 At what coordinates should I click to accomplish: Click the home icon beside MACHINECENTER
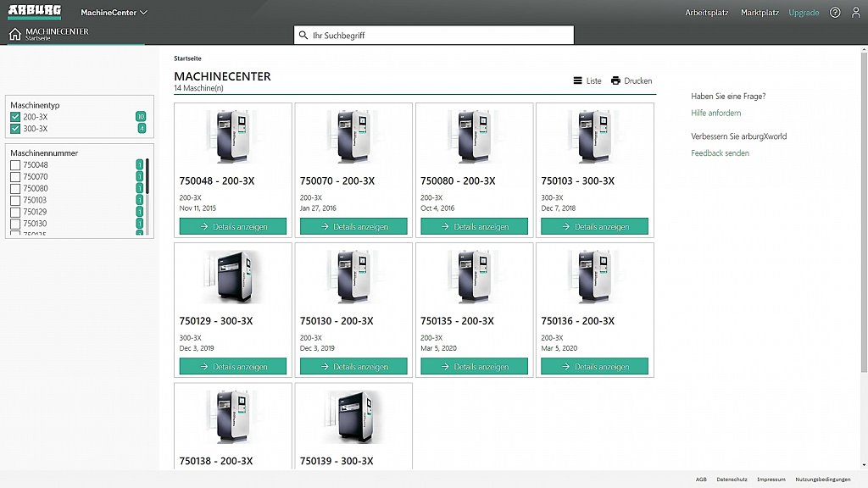tap(14, 35)
